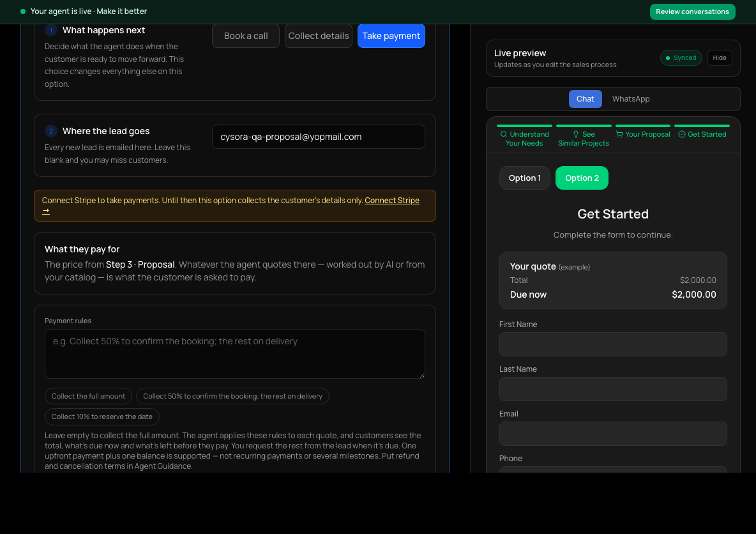Viewport: 756px width, 534px height.
Task: Select Option 1 in the preview
Action: [x=525, y=178]
